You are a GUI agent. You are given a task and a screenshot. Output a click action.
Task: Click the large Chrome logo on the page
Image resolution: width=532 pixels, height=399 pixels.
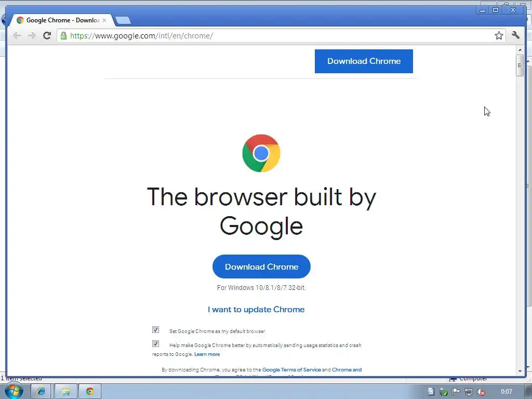tap(261, 153)
